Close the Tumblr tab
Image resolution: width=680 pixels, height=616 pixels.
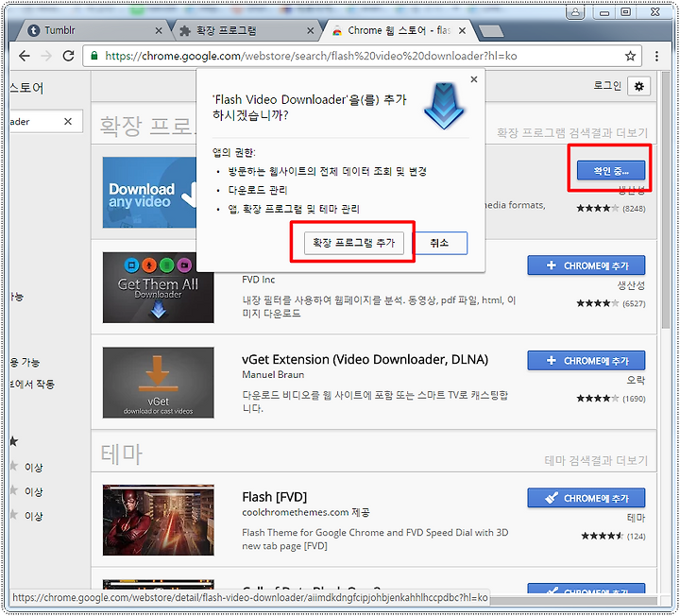point(159,31)
